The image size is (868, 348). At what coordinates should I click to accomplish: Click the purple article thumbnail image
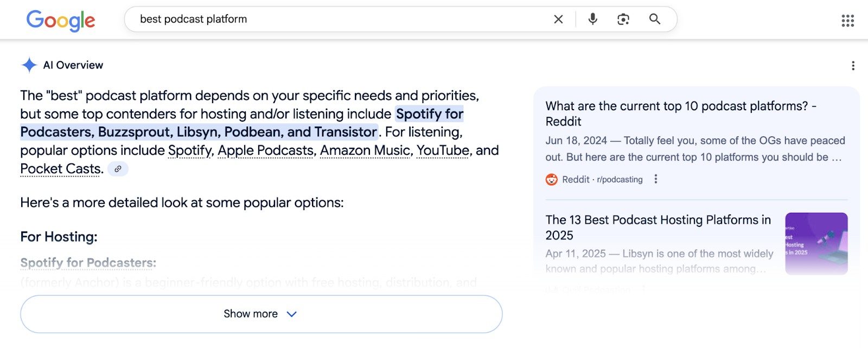(x=816, y=244)
